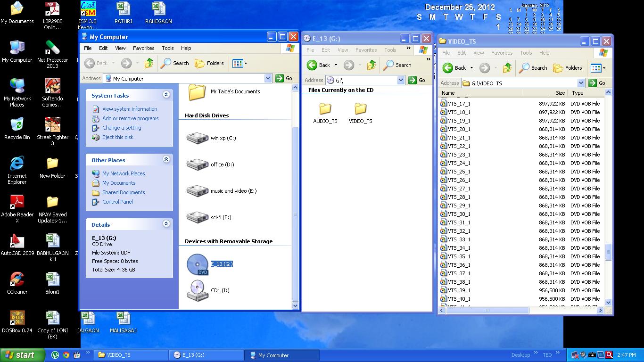Click the Start button on taskbar
Viewport: 644px width, 362px height.
coord(23,355)
